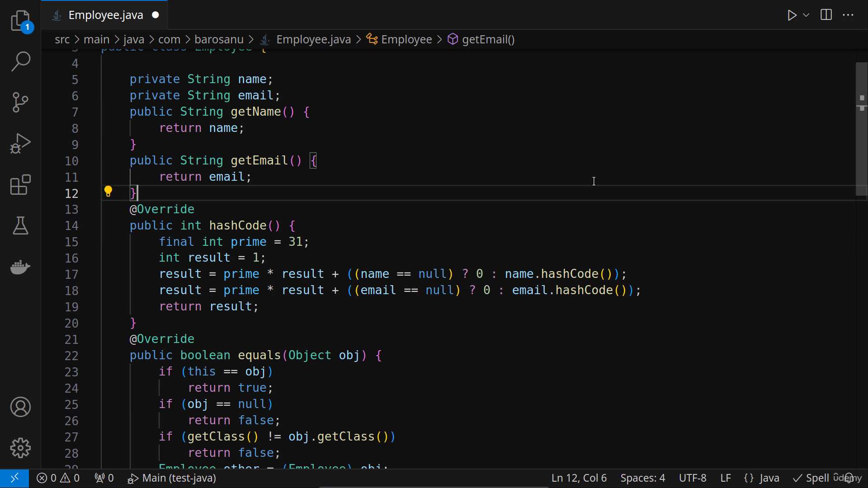Change indentation via Spaces: 4
Image resolution: width=868 pixels, height=488 pixels.
point(642,478)
